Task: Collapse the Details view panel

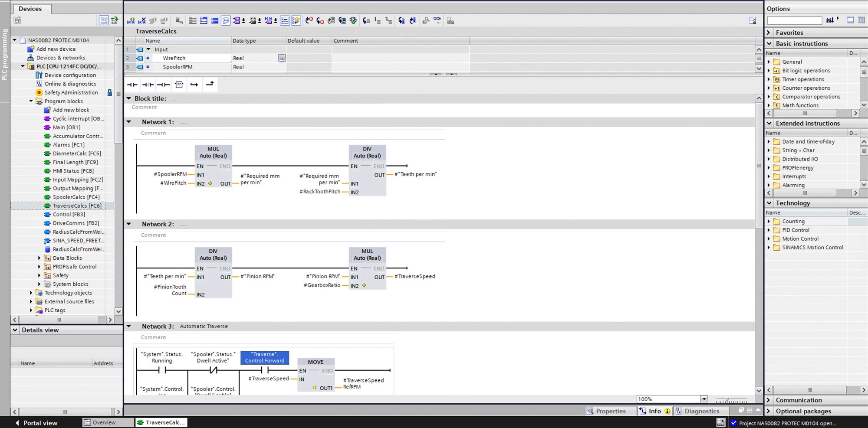Action: 15,330
